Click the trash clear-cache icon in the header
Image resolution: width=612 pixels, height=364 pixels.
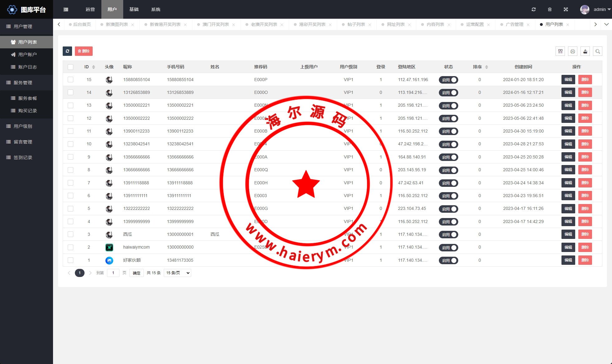point(550,9)
